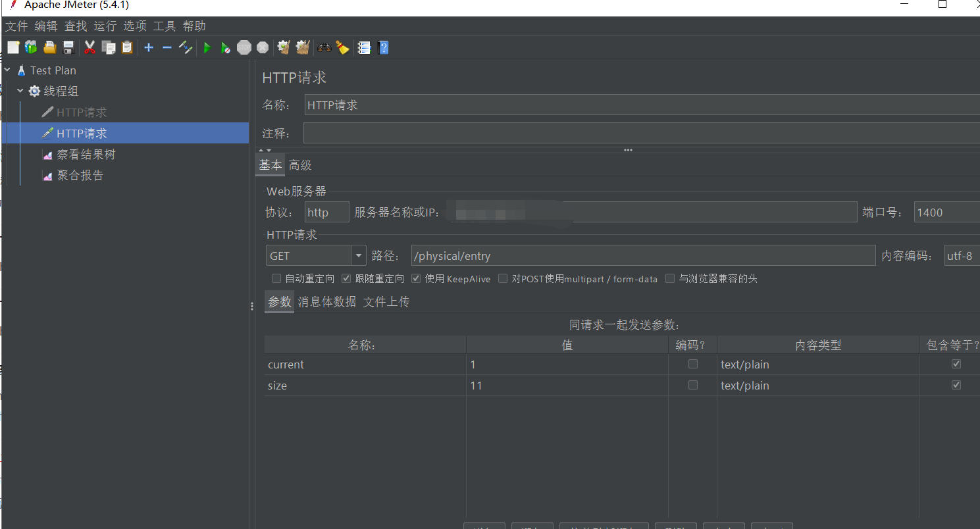Select the 参数 tab
Screen dimensions: 980x529
point(280,301)
